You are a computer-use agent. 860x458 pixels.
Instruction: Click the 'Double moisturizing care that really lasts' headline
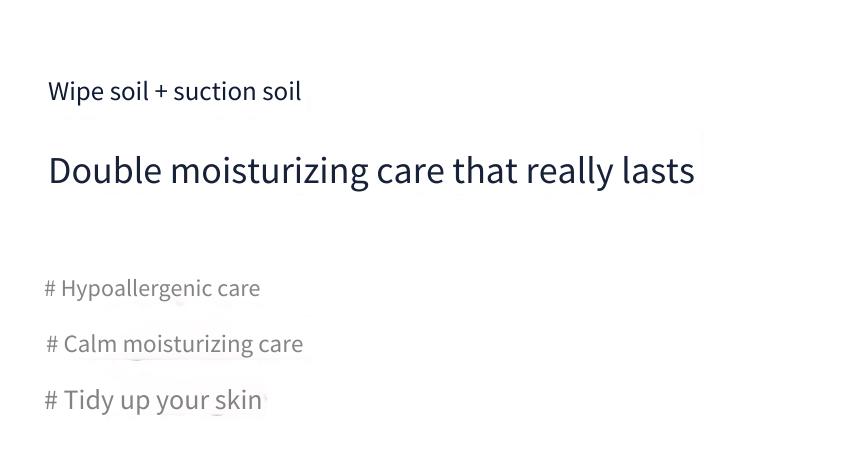[x=372, y=171]
